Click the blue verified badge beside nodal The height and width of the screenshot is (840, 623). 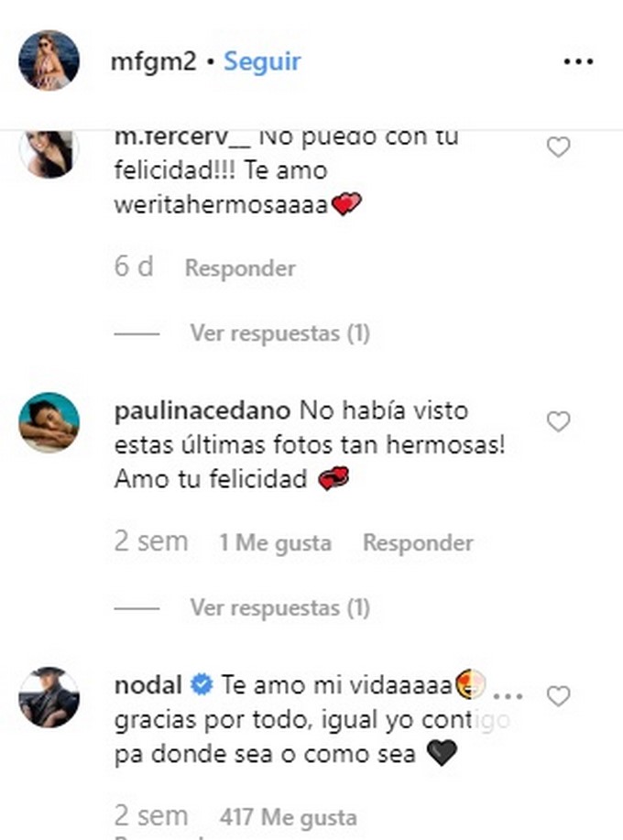[x=202, y=685]
